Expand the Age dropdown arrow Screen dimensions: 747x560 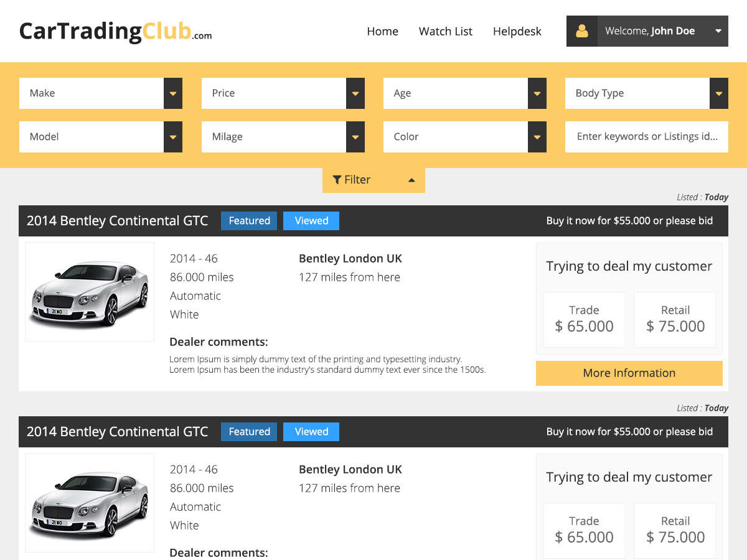(537, 93)
